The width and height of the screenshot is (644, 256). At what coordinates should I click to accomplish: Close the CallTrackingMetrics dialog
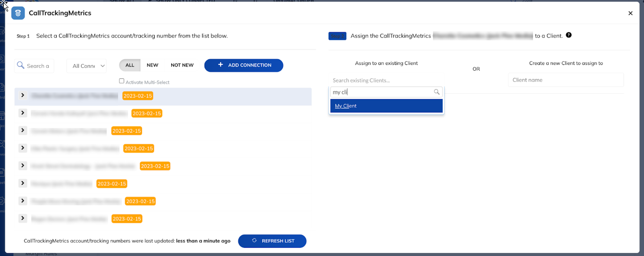point(630,13)
